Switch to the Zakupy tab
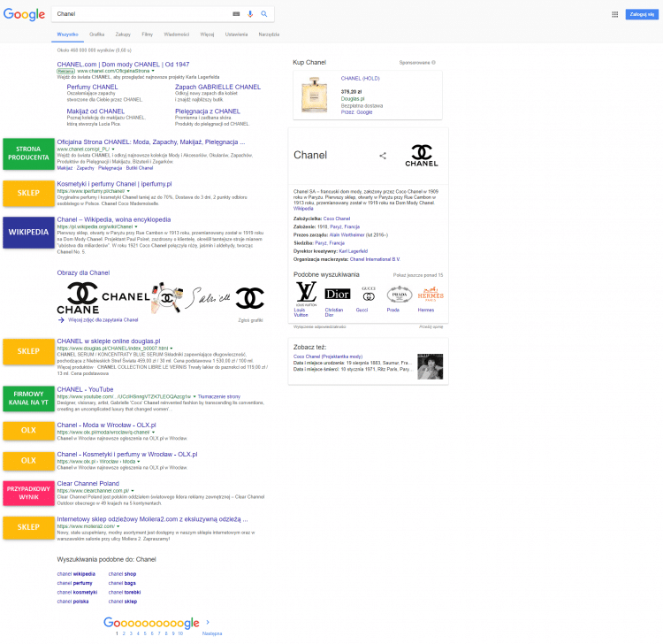 pos(123,34)
